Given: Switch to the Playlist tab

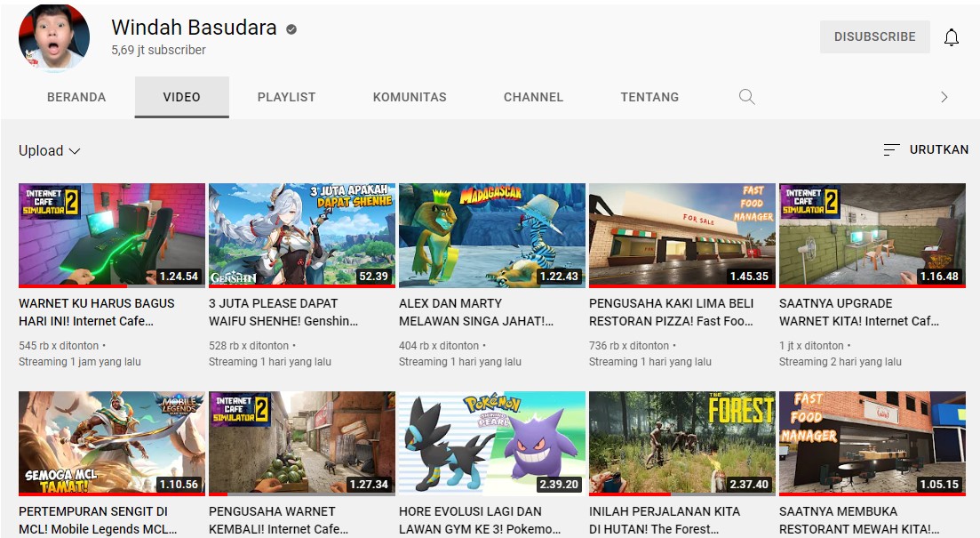Looking at the screenshot, I should pyautogui.click(x=286, y=97).
